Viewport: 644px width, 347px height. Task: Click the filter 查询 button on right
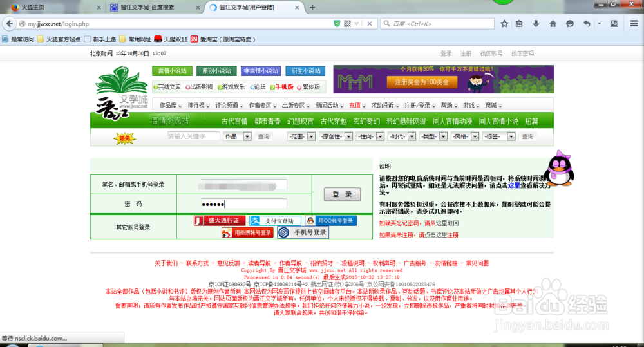click(528, 136)
